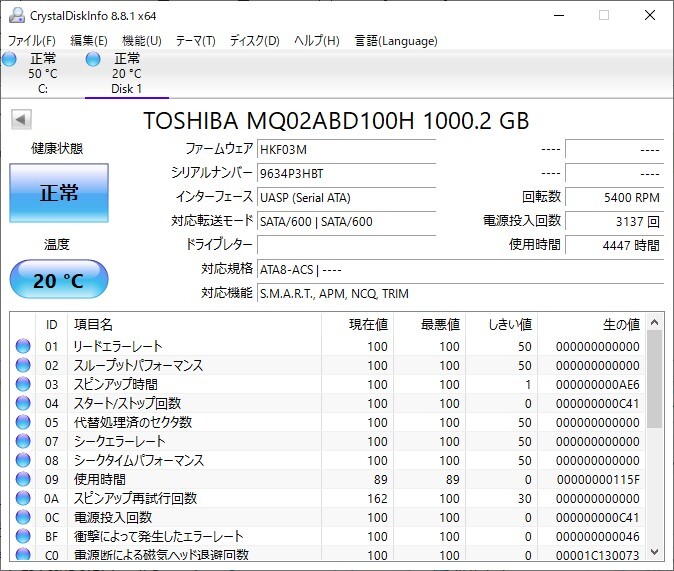Click status icon of row BF 衝撃によって発生したエラーレート

pos(23,536)
